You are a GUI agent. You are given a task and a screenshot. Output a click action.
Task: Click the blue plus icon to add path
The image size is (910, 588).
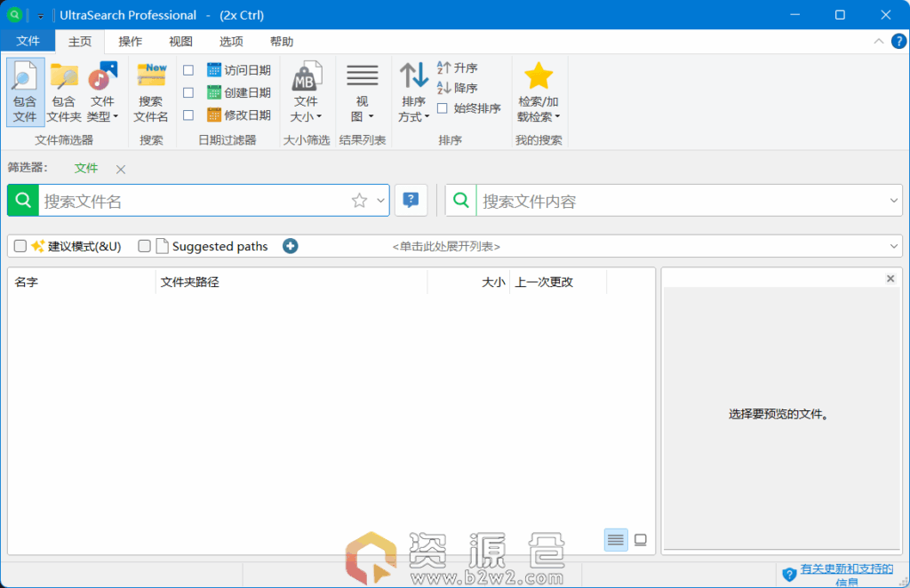[291, 246]
